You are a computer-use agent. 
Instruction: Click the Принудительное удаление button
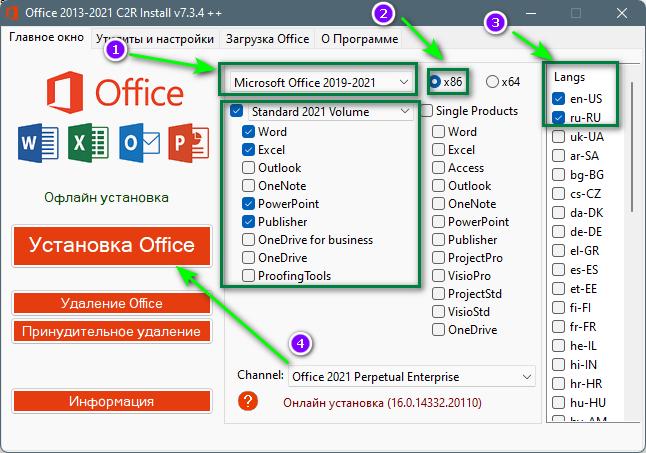[x=112, y=332]
